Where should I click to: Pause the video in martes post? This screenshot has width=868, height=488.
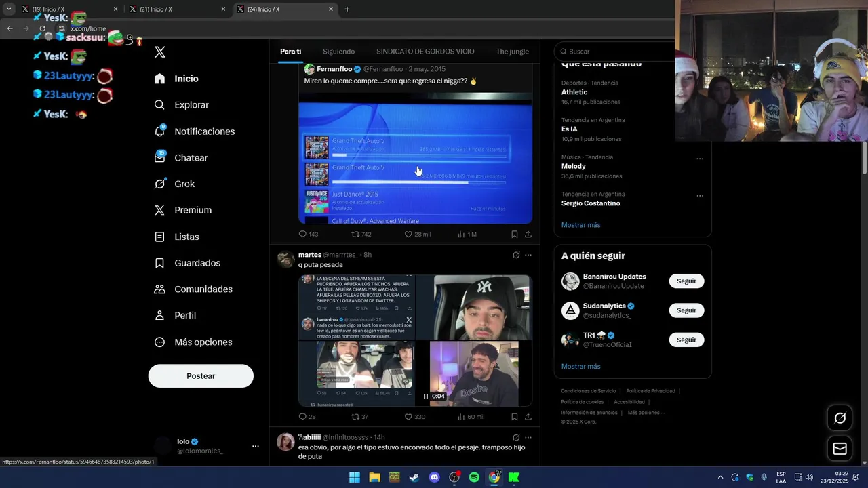pos(426,396)
